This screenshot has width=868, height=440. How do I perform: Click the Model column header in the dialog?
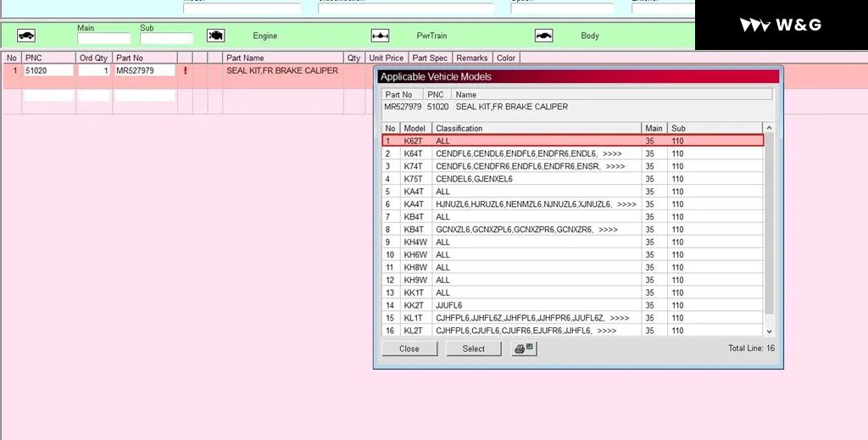[415, 128]
